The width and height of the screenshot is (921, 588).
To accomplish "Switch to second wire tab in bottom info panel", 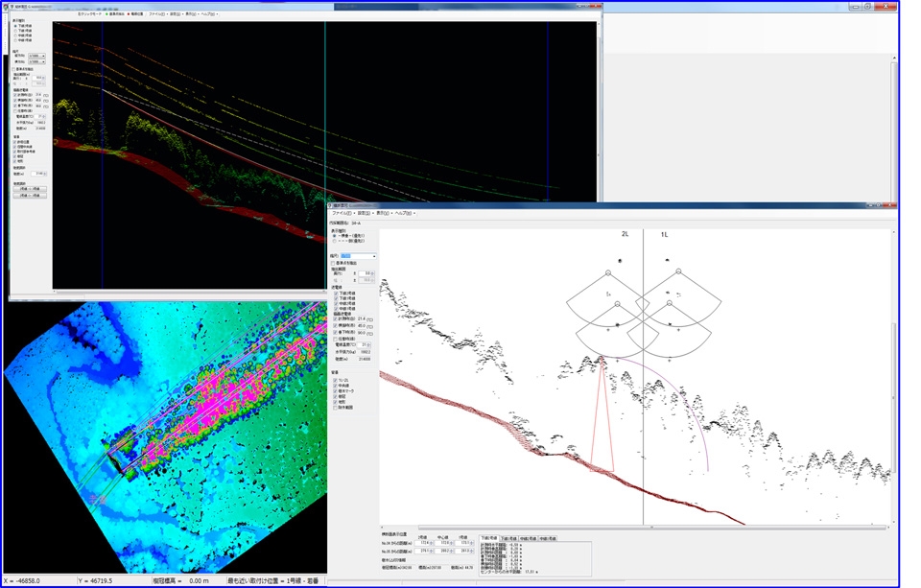I will (x=508, y=538).
